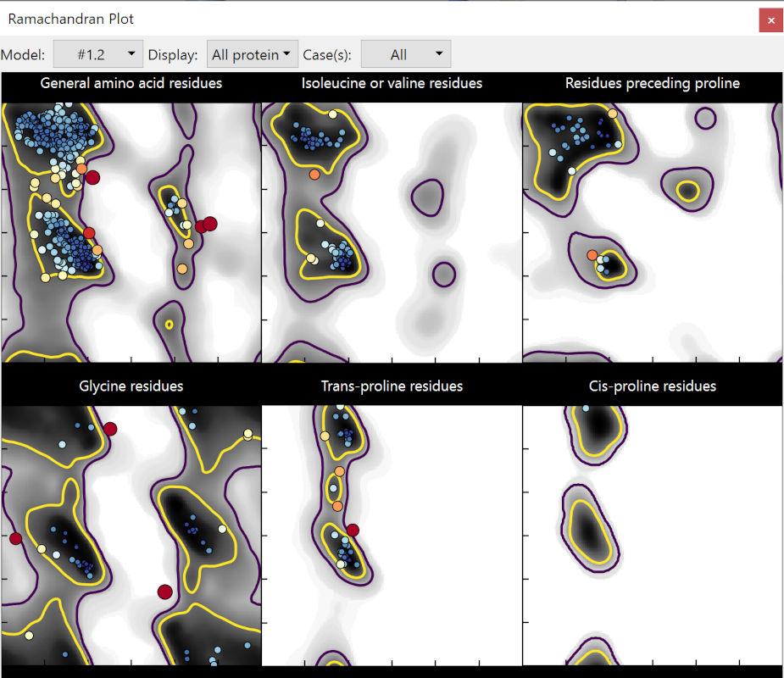Click the 'Trans-proline residues' heading
The image size is (784, 678).
coord(392,386)
